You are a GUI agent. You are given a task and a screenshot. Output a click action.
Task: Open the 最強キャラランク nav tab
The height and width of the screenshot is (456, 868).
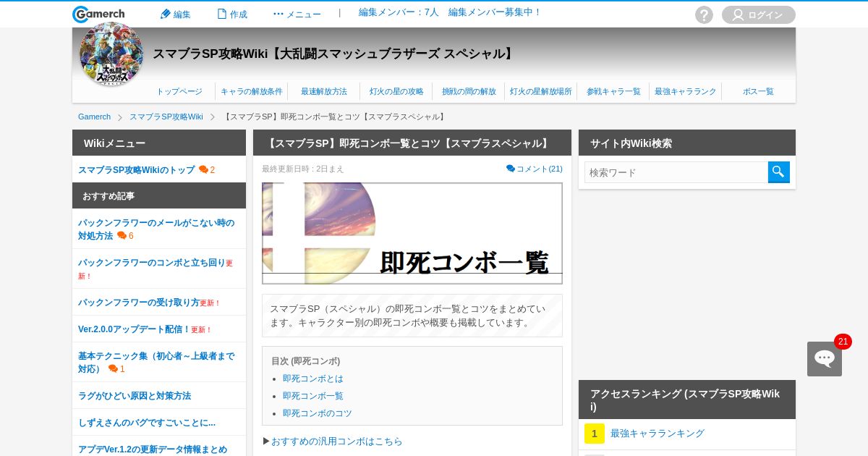pos(686,91)
